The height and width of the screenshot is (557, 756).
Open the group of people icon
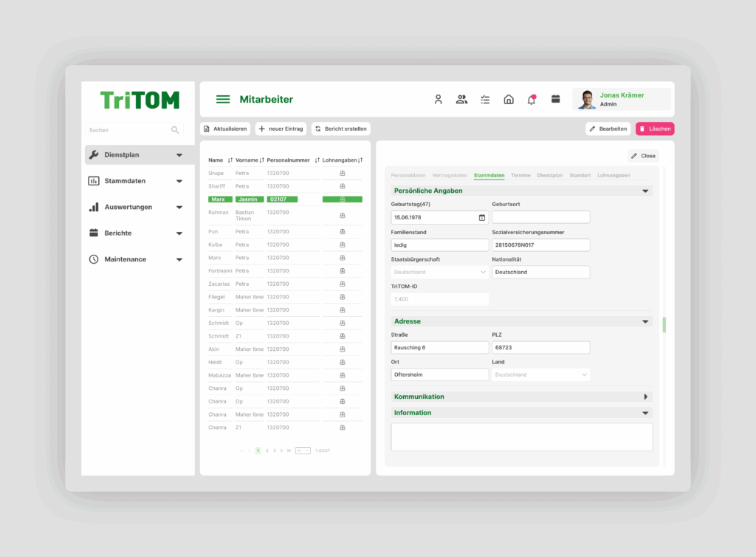[461, 100]
